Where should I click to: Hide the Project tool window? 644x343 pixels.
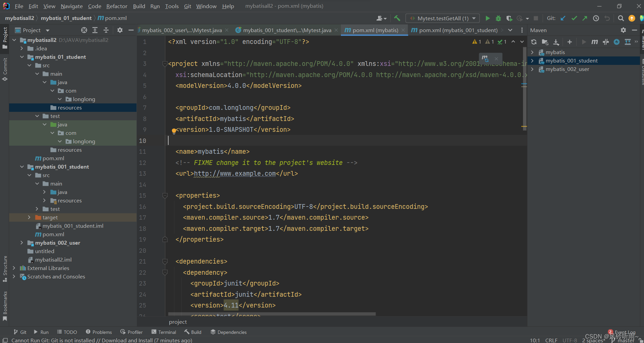[131, 30]
